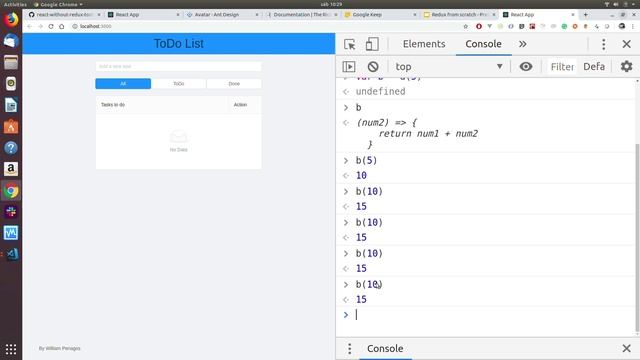Select the drawer Console tab
Viewport: 640px width, 360px height.
(385, 349)
